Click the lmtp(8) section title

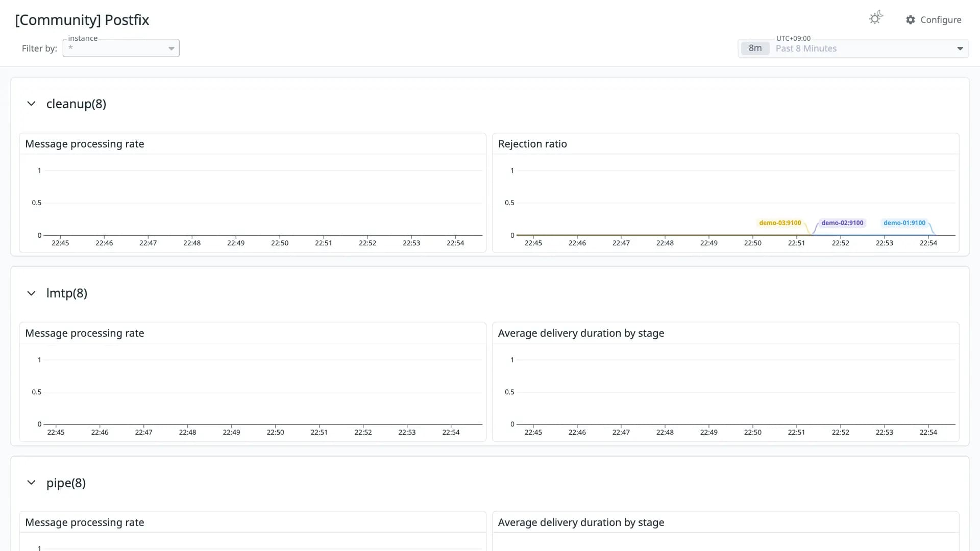(67, 293)
